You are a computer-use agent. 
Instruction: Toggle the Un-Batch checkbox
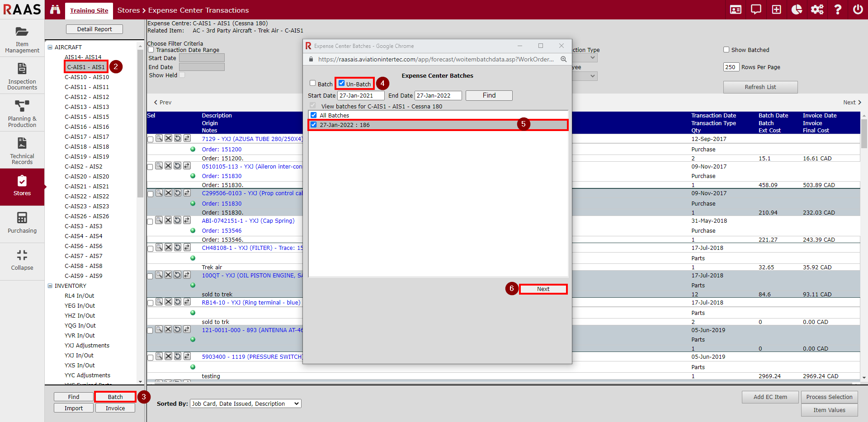click(342, 83)
